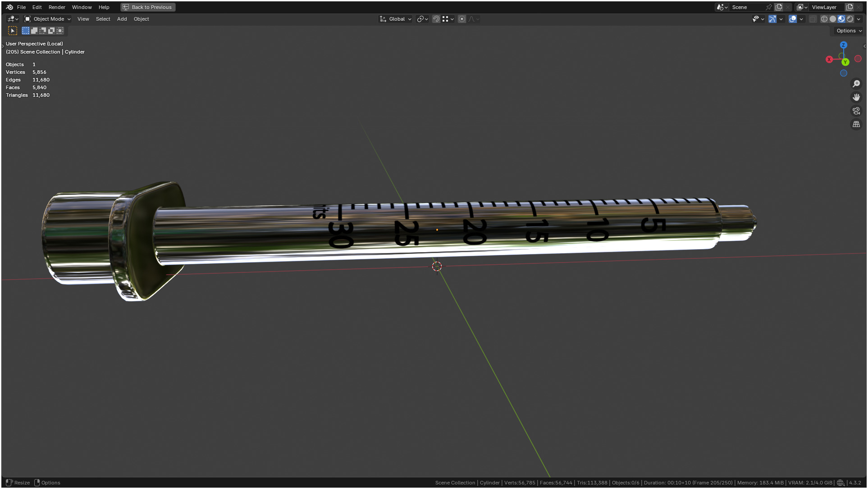Open overlays options dropdown arrow

tap(801, 19)
